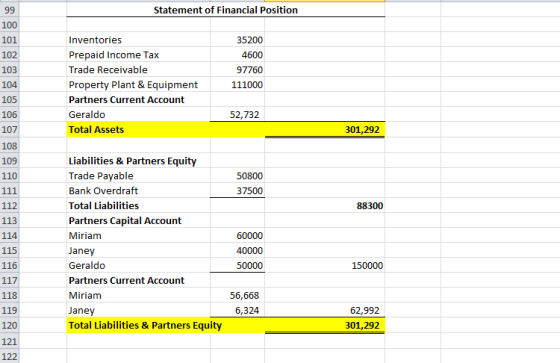Select the value 88300
The image size is (560, 363).
tap(325, 206)
